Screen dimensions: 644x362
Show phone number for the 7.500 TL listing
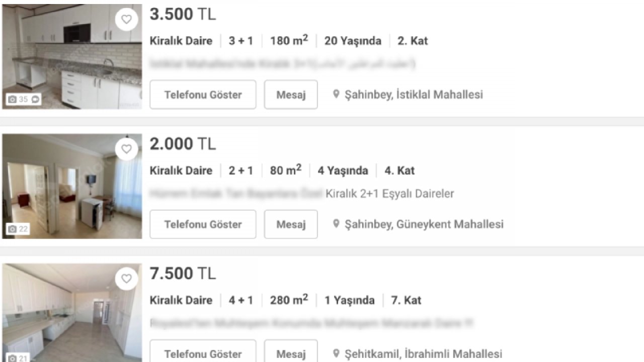pyautogui.click(x=203, y=353)
